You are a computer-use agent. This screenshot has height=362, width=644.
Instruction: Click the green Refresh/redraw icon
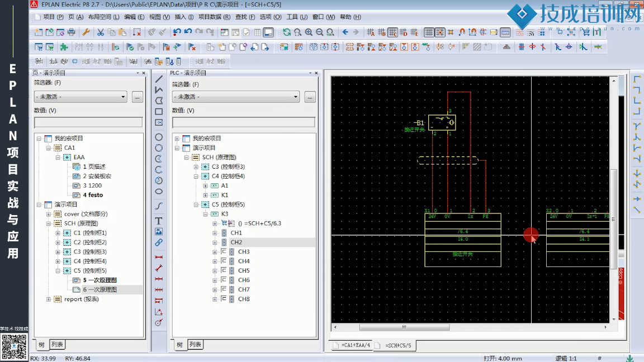click(287, 32)
